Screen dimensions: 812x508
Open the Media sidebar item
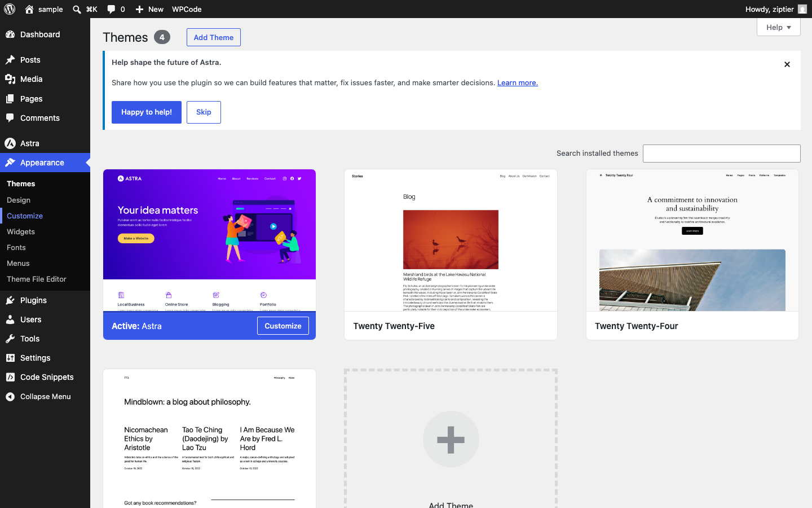point(45,79)
